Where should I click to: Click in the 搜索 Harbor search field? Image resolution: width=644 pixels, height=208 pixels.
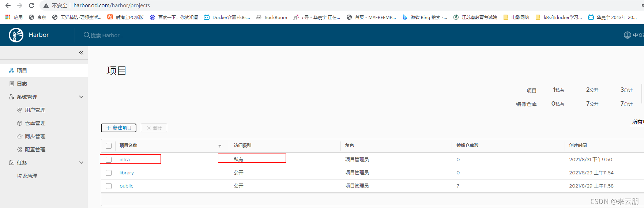click(x=107, y=35)
